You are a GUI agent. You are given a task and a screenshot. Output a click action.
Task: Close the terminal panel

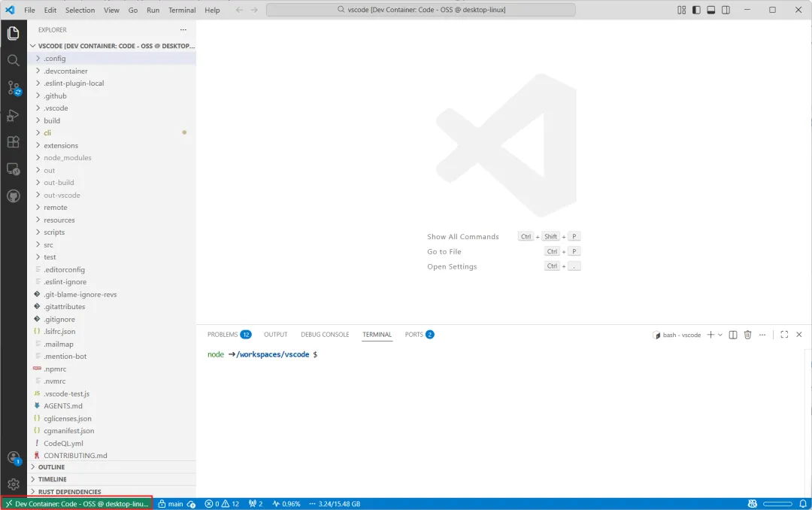(x=799, y=335)
